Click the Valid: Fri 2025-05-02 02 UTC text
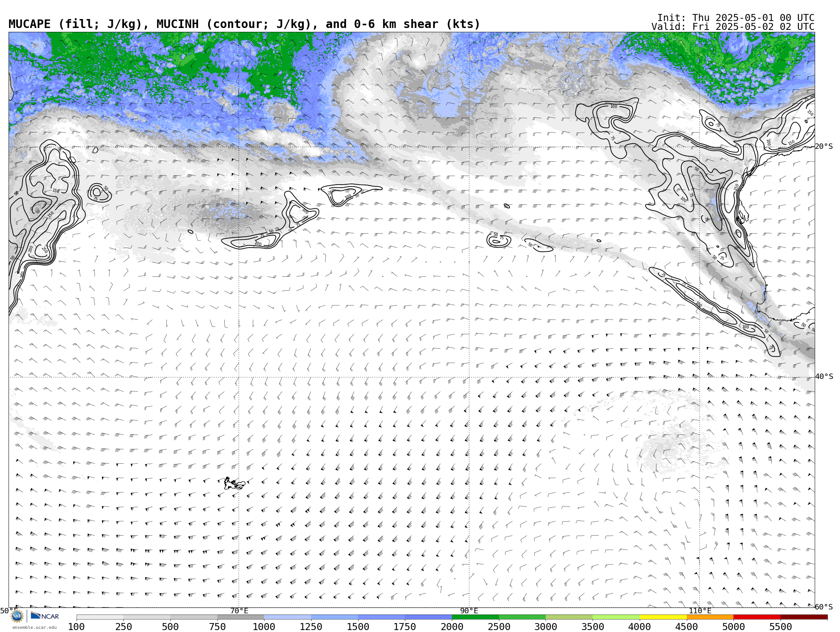Screen dimensions: 840x632 coord(733,27)
